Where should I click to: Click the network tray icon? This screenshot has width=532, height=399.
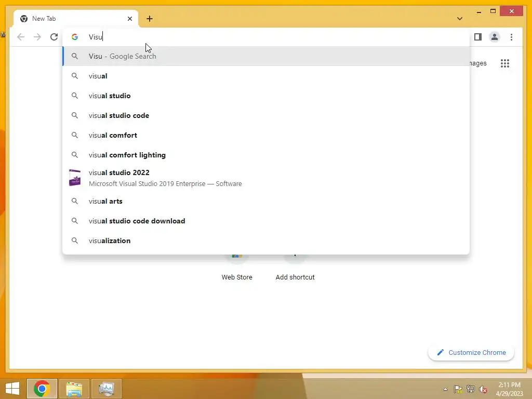click(x=471, y=389)
